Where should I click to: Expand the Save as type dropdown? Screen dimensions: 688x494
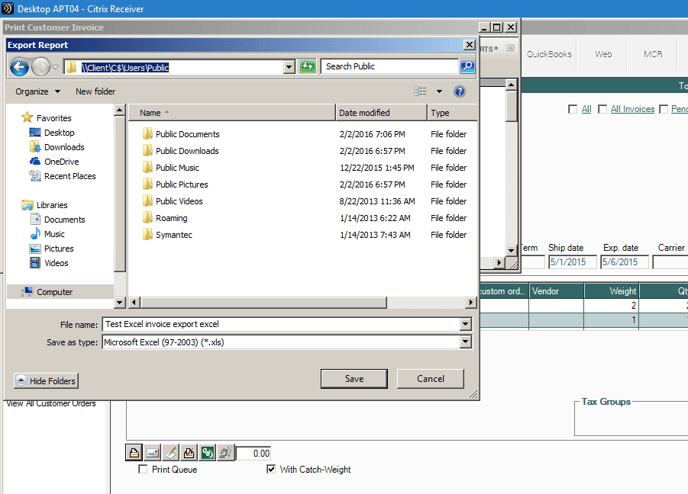pyautogui.click(x=465, y=342)
